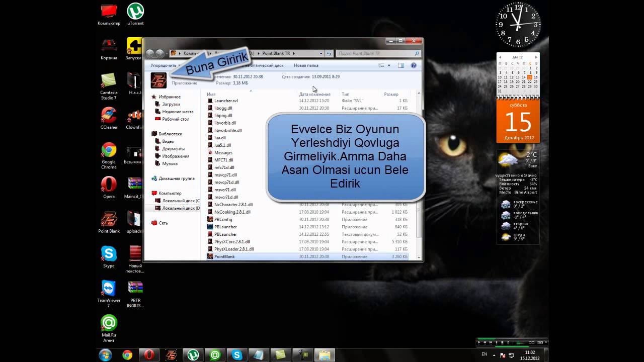Launch the Point Blank desktop shortcut

109,222
